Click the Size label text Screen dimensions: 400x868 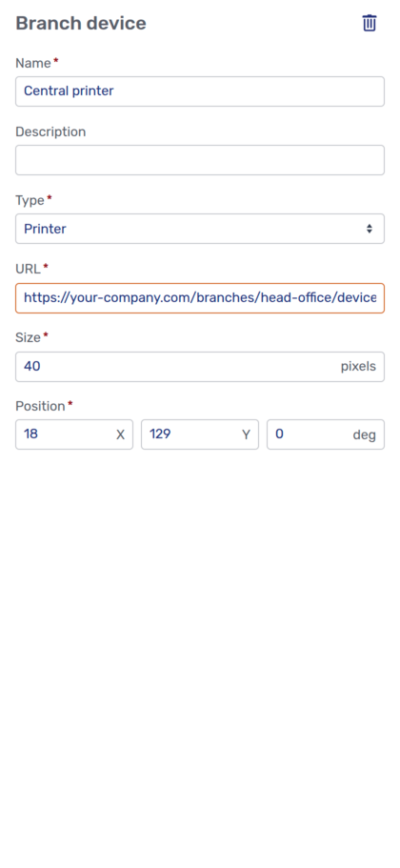click(x=28, y=337)
